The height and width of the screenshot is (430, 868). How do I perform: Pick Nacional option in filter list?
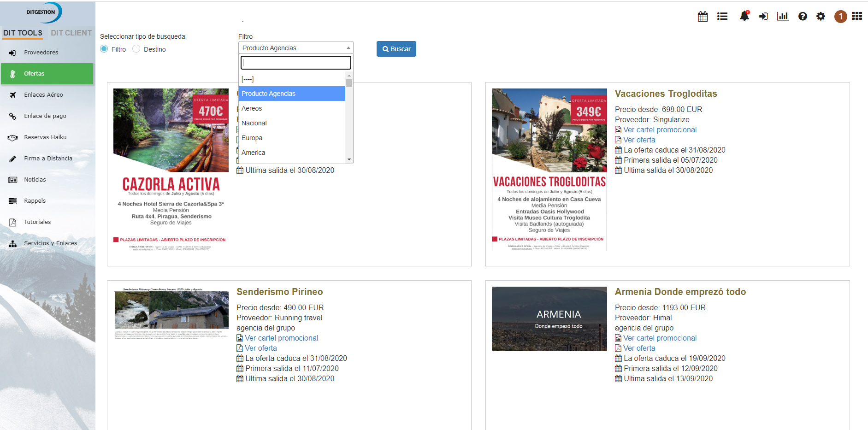point(254,123)
